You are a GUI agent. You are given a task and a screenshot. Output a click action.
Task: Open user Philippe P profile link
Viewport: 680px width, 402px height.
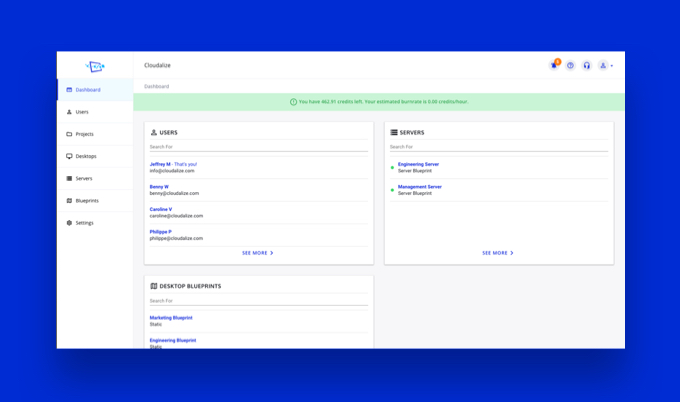point(160,232)
